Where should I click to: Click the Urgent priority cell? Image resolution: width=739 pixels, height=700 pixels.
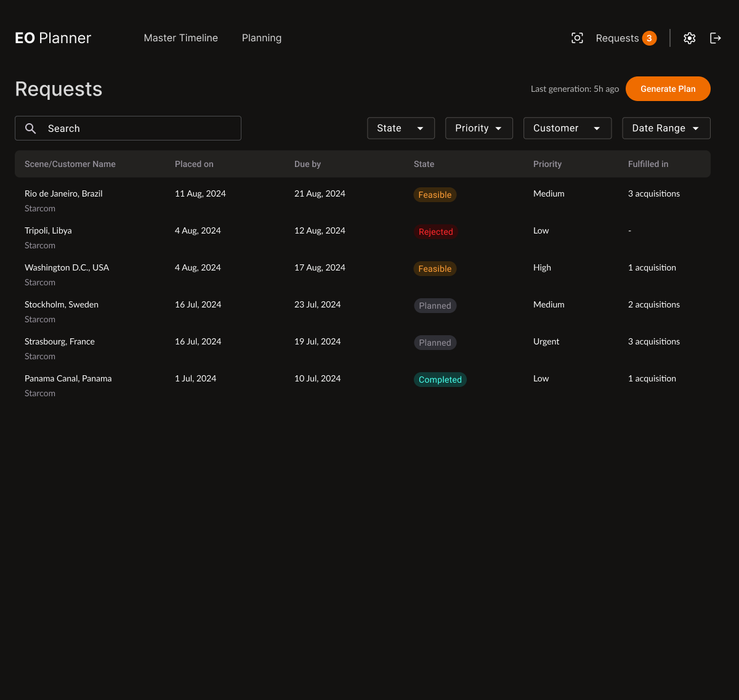coord(546,341)
